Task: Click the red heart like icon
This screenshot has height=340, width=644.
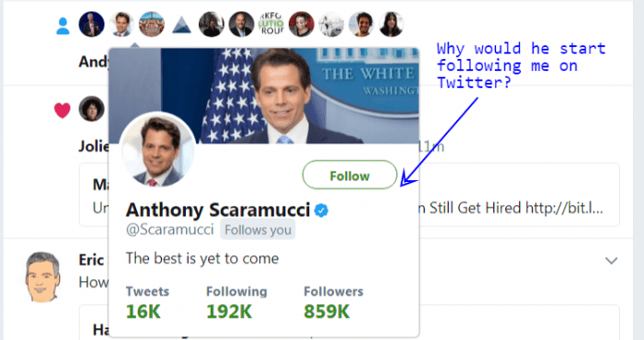Action: 63,110
